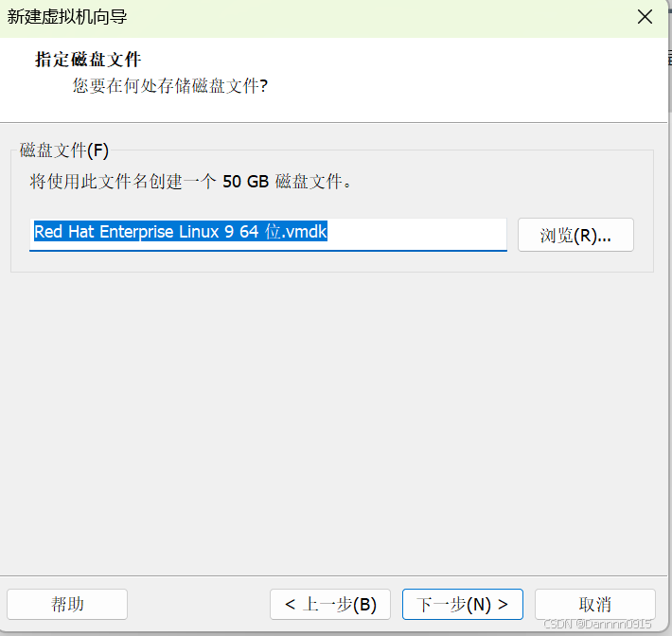Go back with 上一步(B) button
This screenshot has height=636, width=672.
click(330, 604)
